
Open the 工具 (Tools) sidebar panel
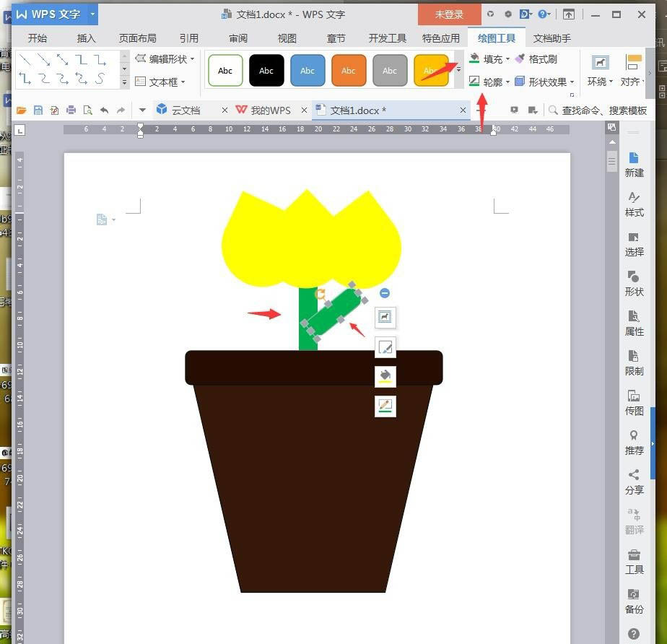pos(634,562)
